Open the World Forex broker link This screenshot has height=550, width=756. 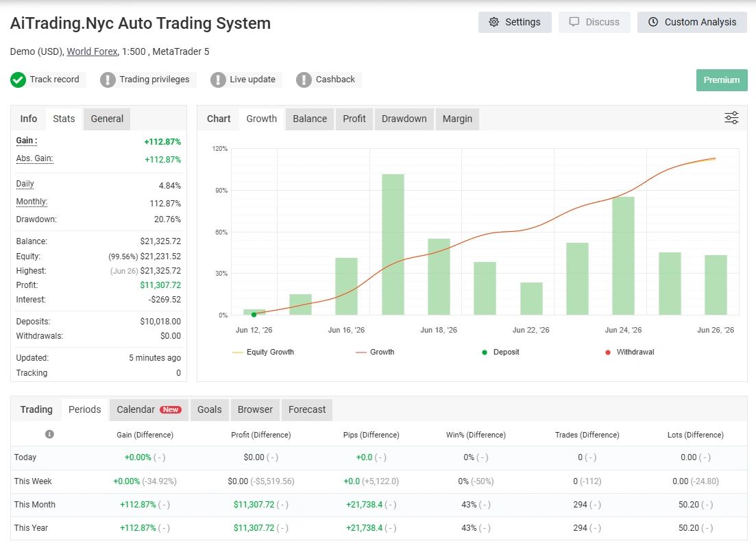point(92,51)
